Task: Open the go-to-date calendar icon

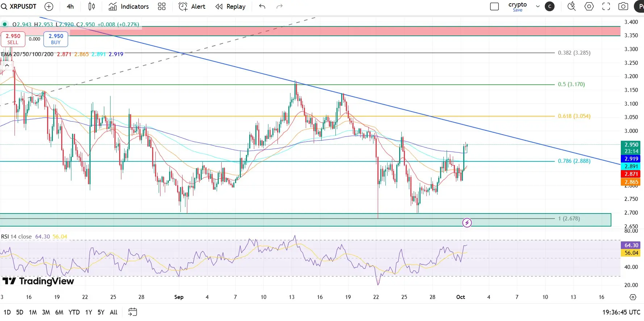Action: [x=133, y=312]
